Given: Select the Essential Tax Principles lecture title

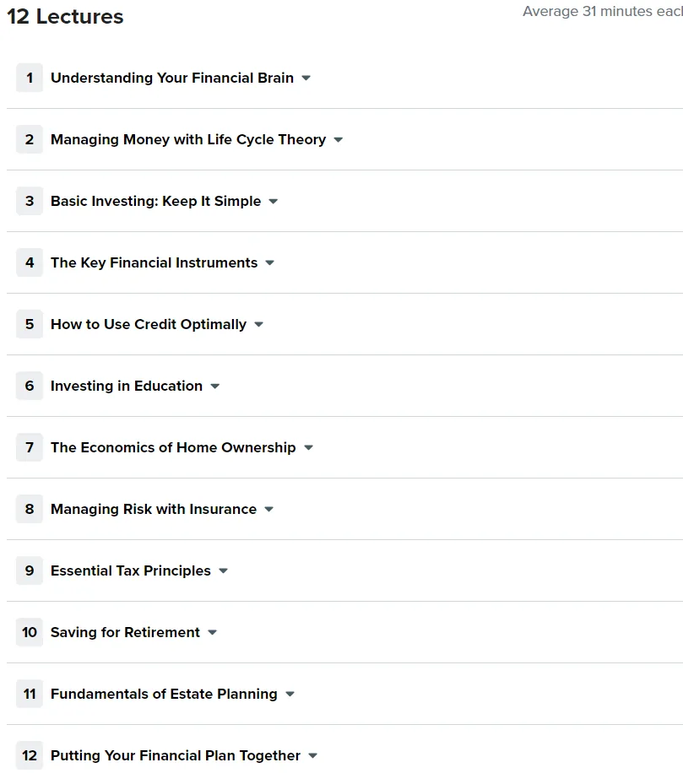Looking at the screenshot, I should 131,570.
